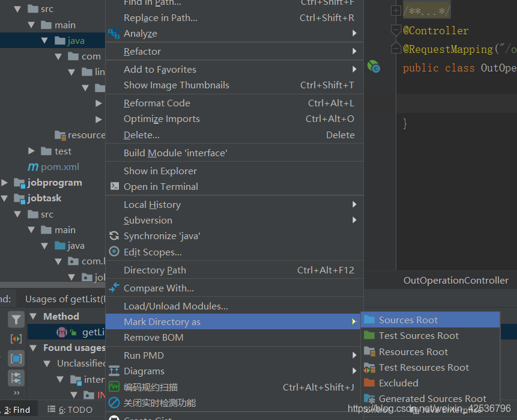Viewport: 517px width, 420px height.
Task: Click the Generated Sources Root folder icon
Action: coord(369,398)
